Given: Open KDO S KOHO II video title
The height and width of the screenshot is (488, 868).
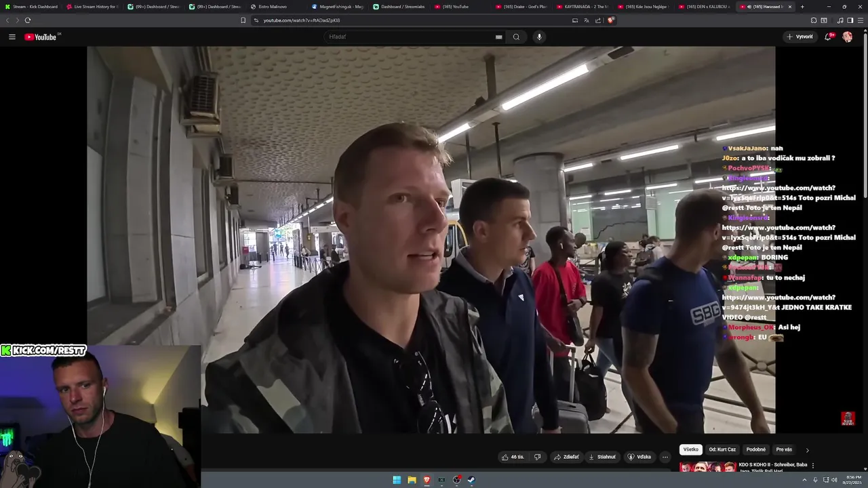Looking at the screenshot, I should pyautogui.click(x=773, y=467).
